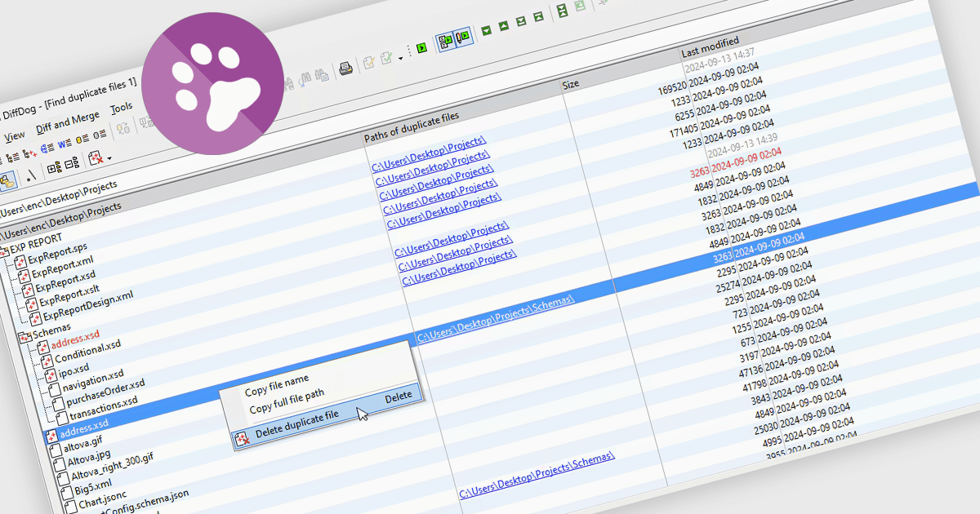Toggle Compare while editing pencil button
The width and height of the screenshot is (980, 514).
[462, 37]
